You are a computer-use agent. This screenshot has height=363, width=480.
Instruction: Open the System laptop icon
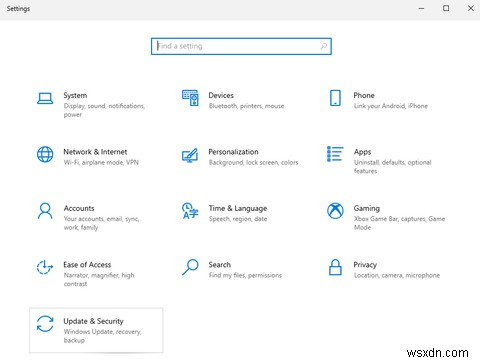45,99
